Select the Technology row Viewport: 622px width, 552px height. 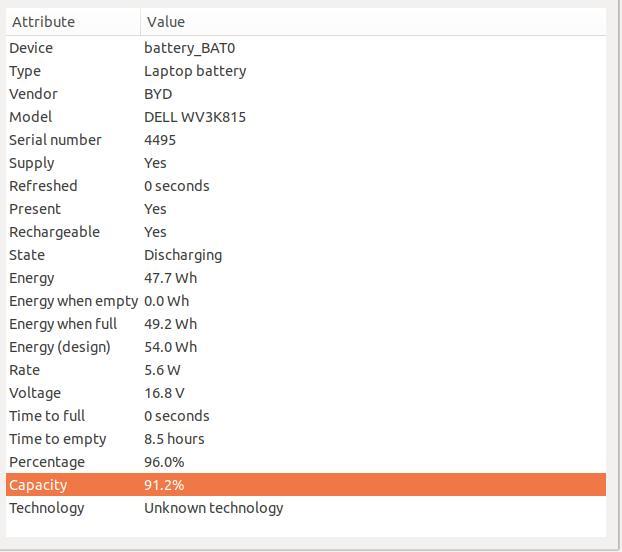306,508
